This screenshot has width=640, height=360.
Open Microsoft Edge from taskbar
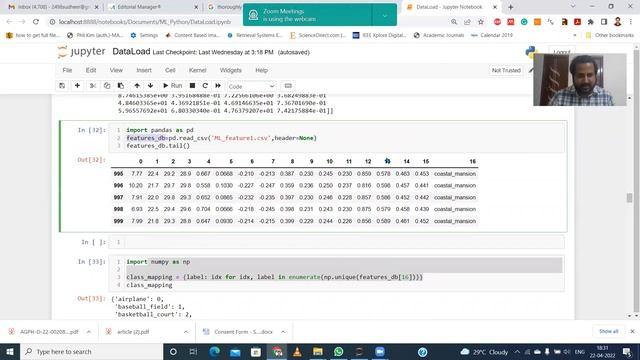[214, 351]
